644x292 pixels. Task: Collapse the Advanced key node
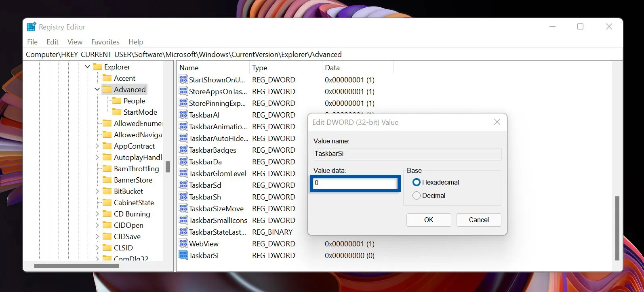point(97,89)
